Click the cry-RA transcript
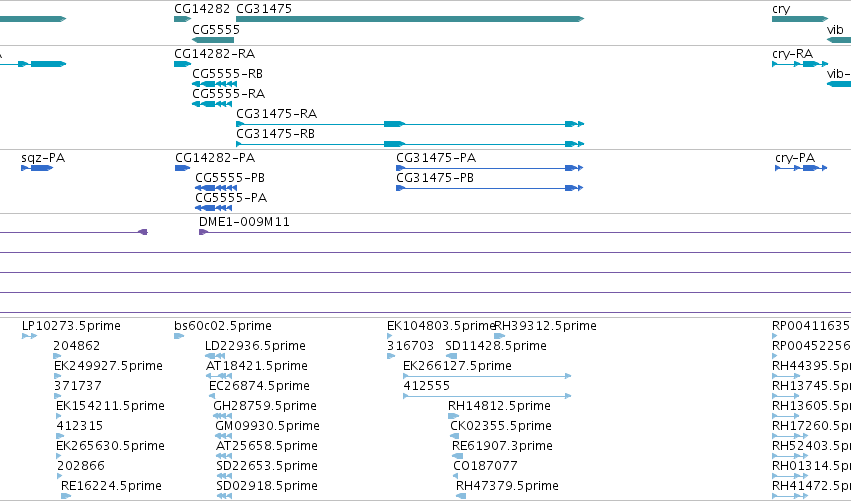 click(800, 64)
